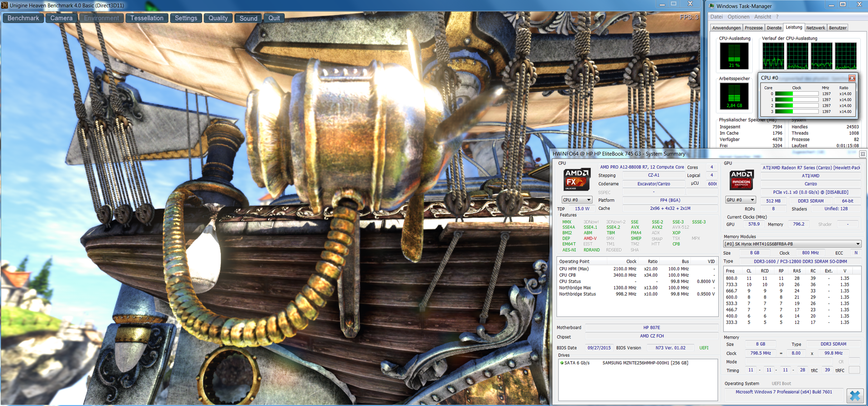
Task: Open the Benchmark menu in Heaven
Action: (23, 18)
